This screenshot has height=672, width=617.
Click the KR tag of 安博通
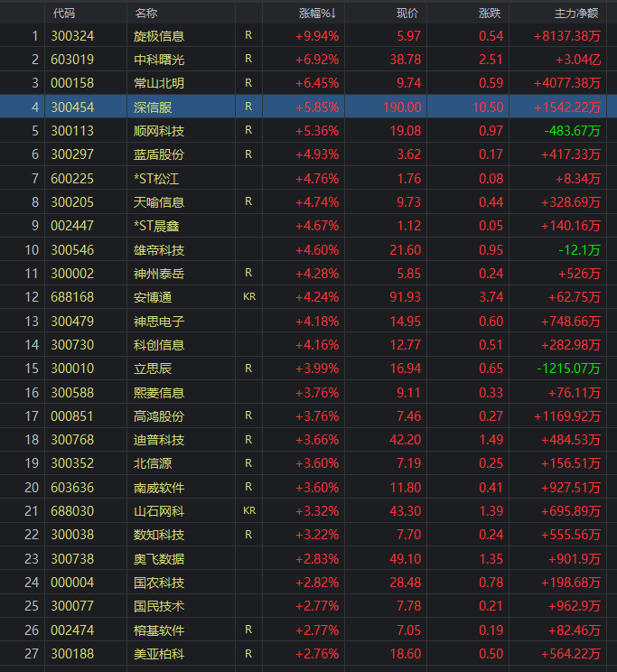[x=249, y=296]
